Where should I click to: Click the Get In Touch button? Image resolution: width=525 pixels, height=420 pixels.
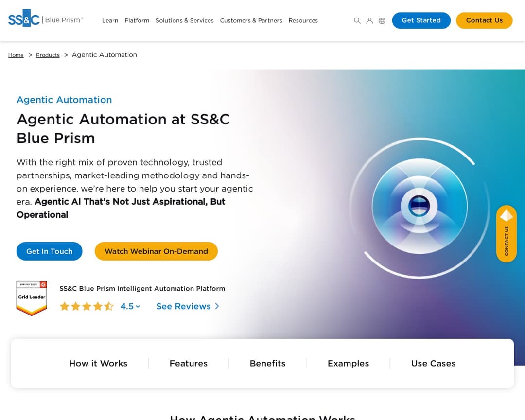click(49, 251)
